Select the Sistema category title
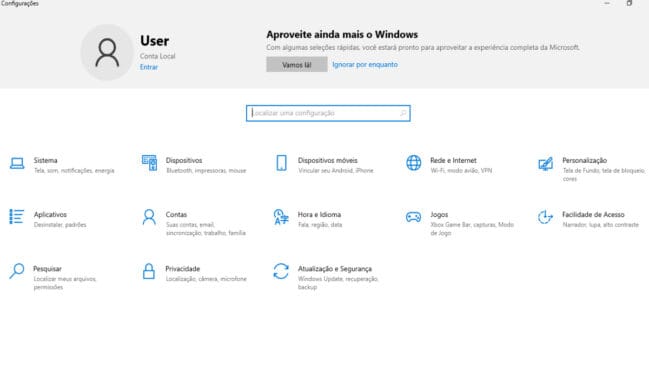Image resolution: width=649 pixels, height=365 pixels. (x=46, y=160)
